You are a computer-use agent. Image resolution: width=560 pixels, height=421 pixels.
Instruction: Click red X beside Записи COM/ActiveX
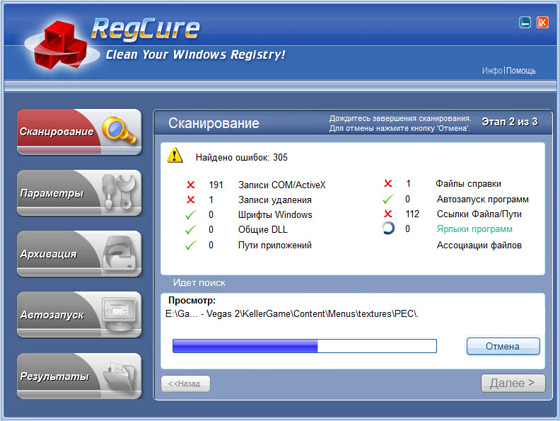click(191, 185)
